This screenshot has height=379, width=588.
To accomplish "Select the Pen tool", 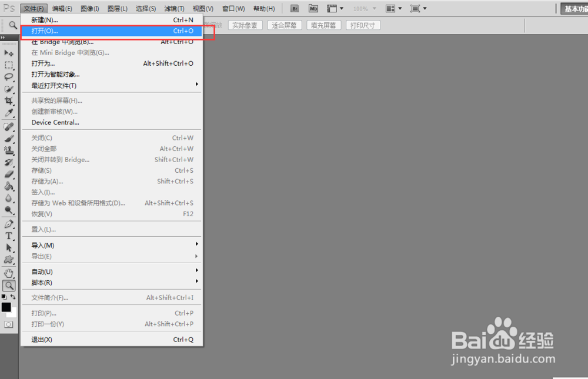I will click(x=9, y=224).
